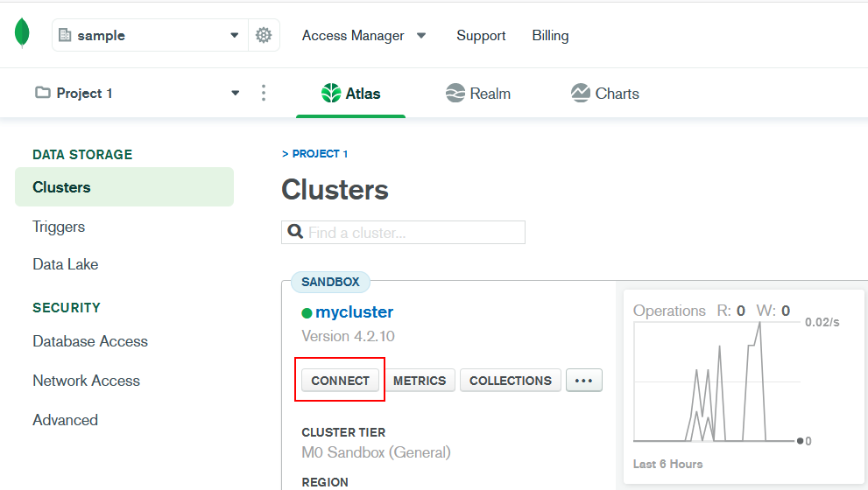Open Data Lake in the sidebar
Viewport: 868px width, 490px height.
[66, 264]
